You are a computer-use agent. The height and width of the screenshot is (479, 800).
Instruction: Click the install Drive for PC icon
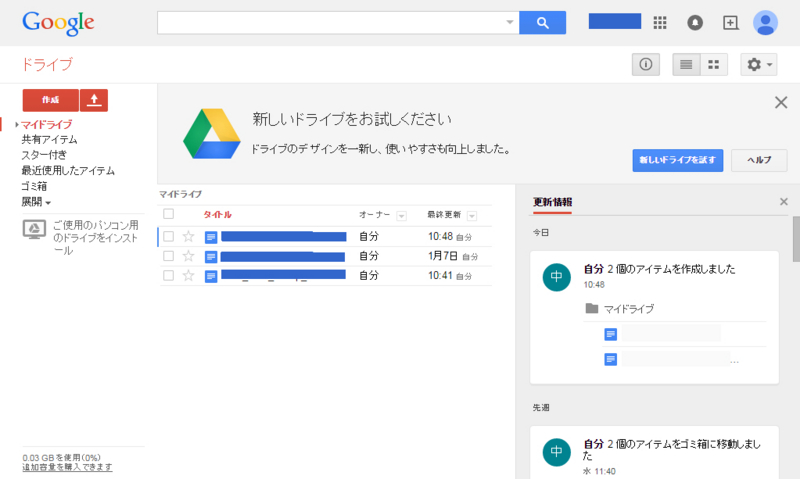pyautogui.click(x=34, y=230)
